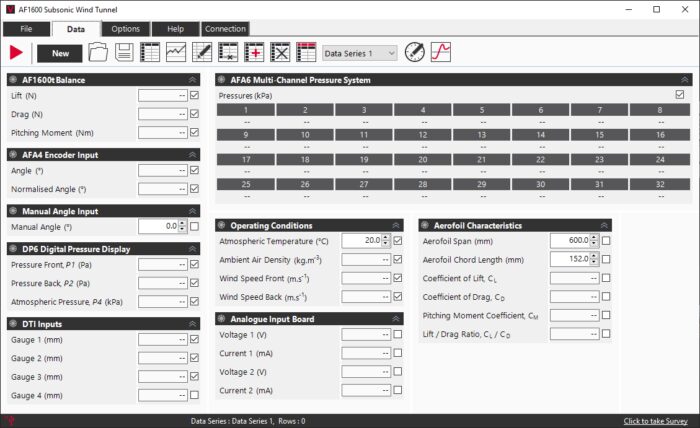Open a saved file with the folder icon
Image resolution: width=700 pixels, height=428 pixels.
(98, 53)
